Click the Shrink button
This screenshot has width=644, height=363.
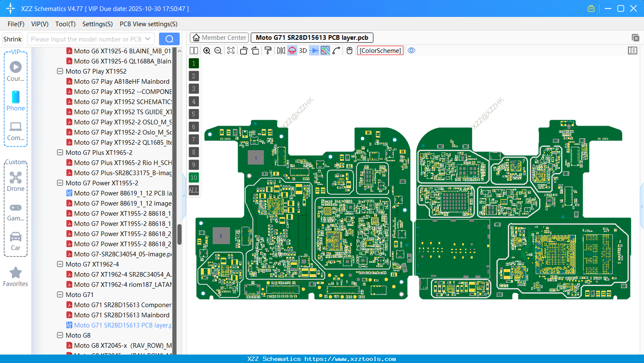pos(12,38)
